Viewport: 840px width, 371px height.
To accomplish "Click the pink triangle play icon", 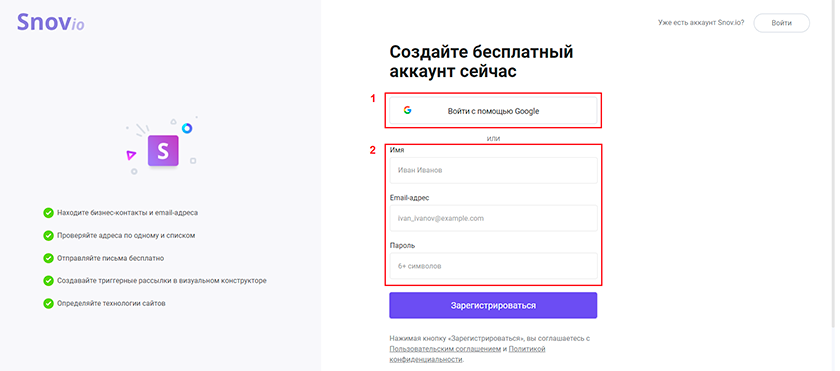I will click(x=131, y=155).
